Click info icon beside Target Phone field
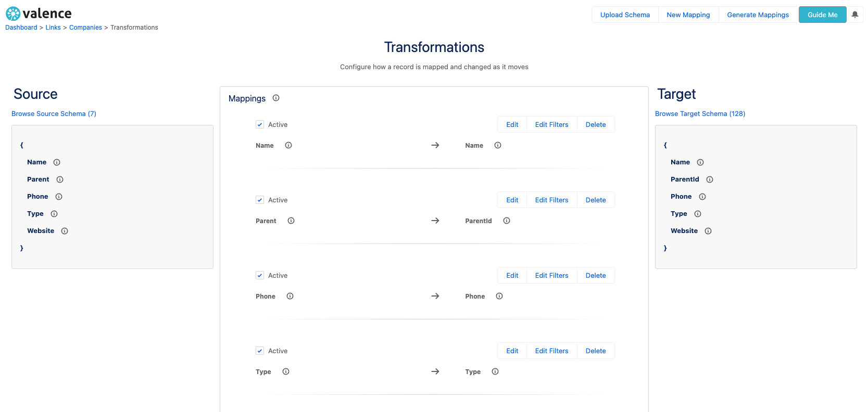This screenshot has height=412, width=868. pyautogui.click(x=702, y=197)
